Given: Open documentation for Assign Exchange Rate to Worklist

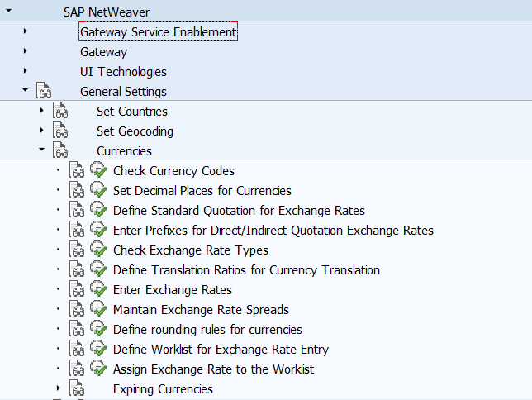Looking at the screenshot, I should click(x=77, y=368).
